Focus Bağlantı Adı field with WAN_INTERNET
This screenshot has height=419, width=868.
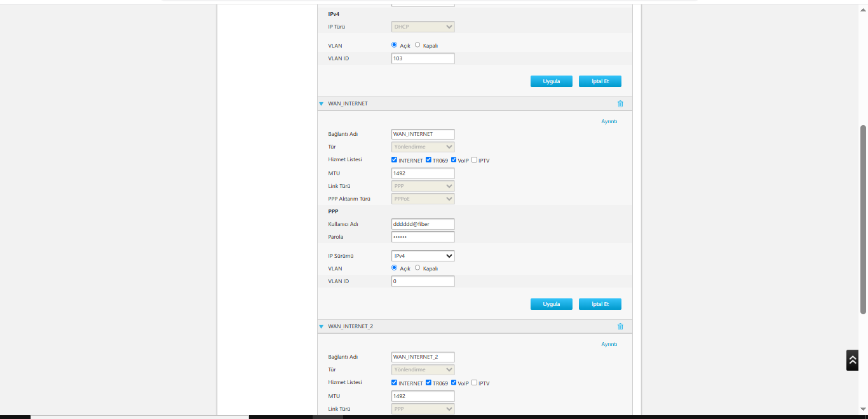(423, 134)
